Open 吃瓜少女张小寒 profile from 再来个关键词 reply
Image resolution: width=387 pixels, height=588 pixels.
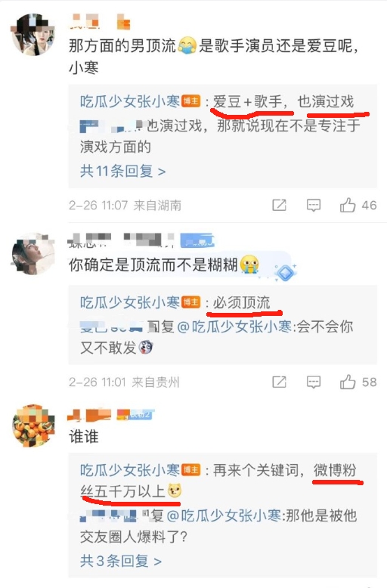click(130, 470)
